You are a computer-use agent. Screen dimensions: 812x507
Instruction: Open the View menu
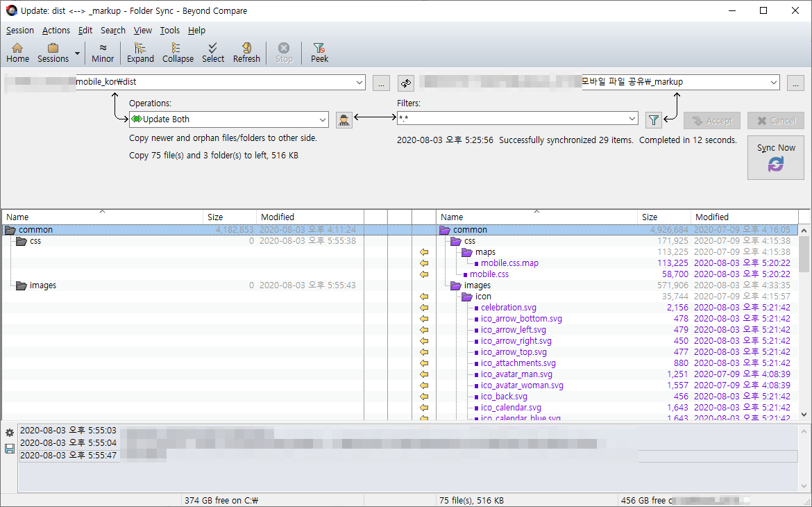(x=142, y=30)
